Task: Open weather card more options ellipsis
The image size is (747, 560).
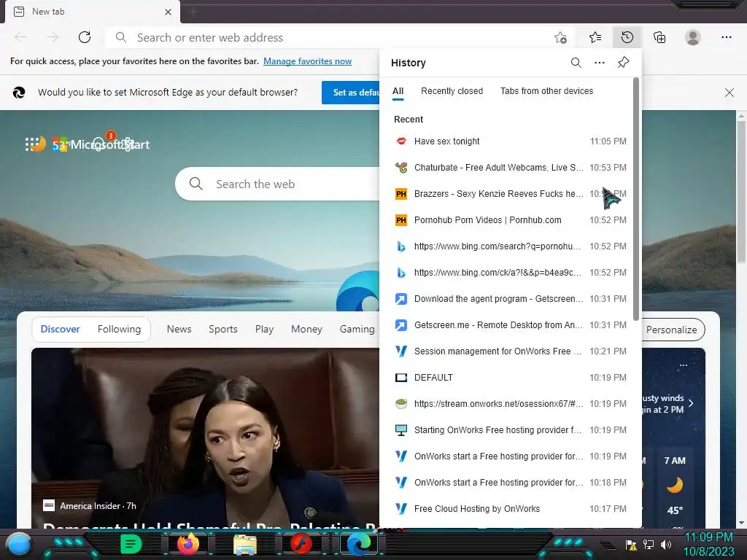Action: click(683, 365)
